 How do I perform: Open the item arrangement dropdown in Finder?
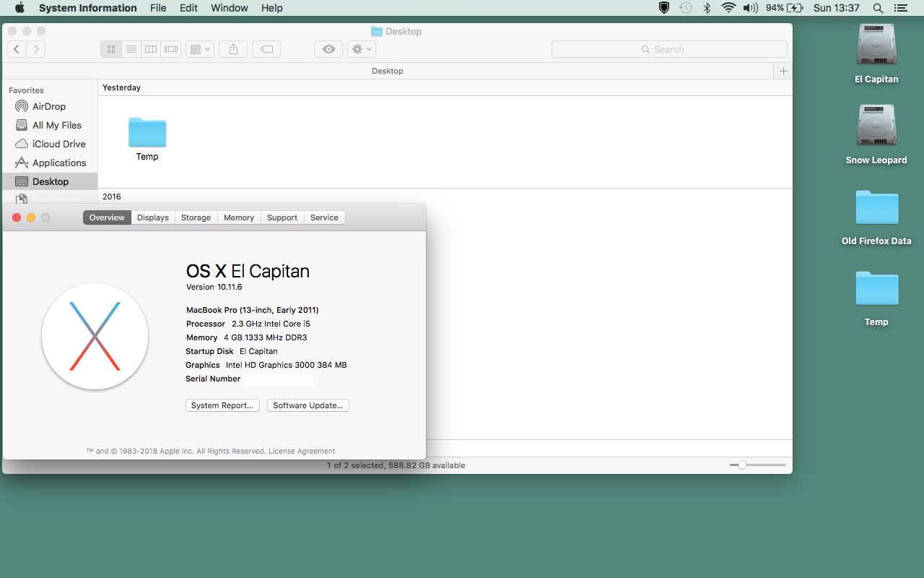pyautogui.click(x=200, y=49)
